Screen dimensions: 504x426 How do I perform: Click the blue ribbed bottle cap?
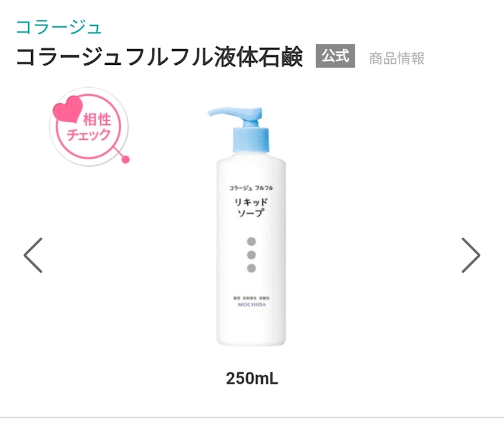point(251,140)
